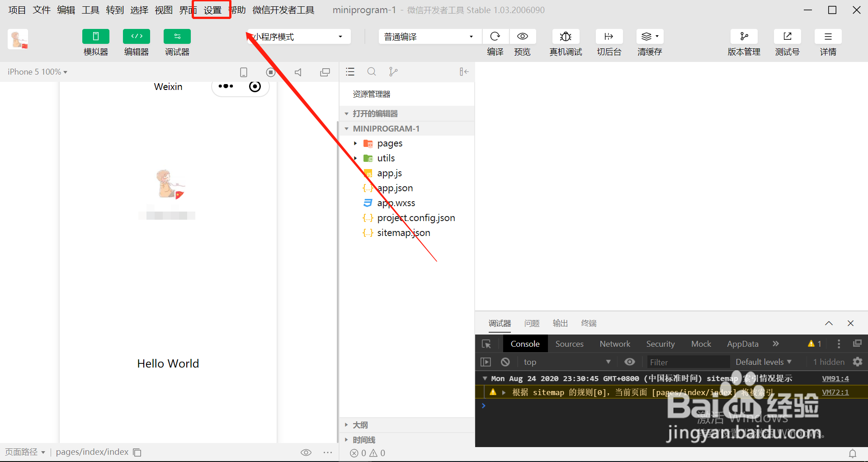Click the clear console icon
Screen dimensions: 868x462
505,362
